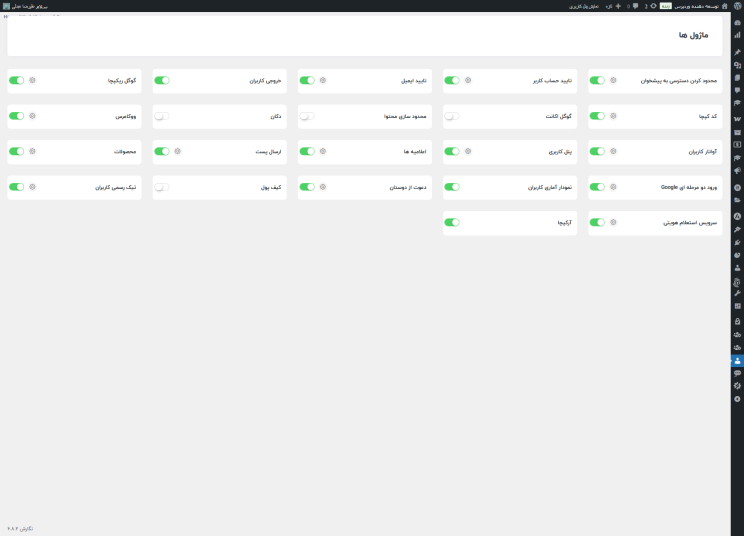Click 'نمایش پنل کاربری' admin bar link
744x536 pixels.
[x=584, y=6]
